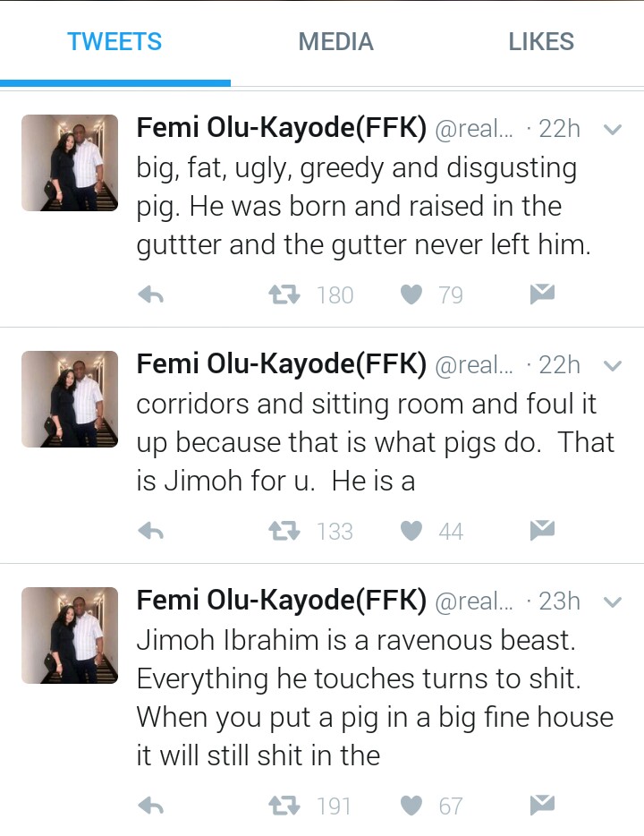The image size is (644, 836).
Task: Like the tweet with 44 likes
Action: pos(411,532)
